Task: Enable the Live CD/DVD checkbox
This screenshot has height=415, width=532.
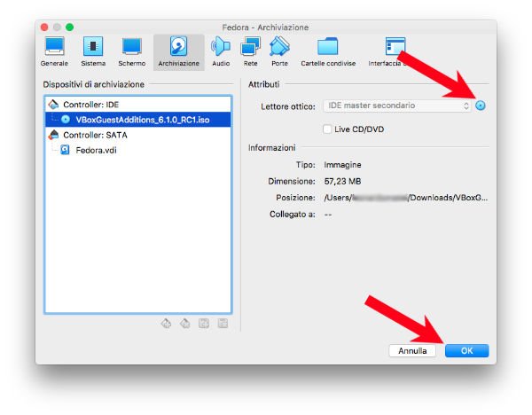Action: click(327, 129)
